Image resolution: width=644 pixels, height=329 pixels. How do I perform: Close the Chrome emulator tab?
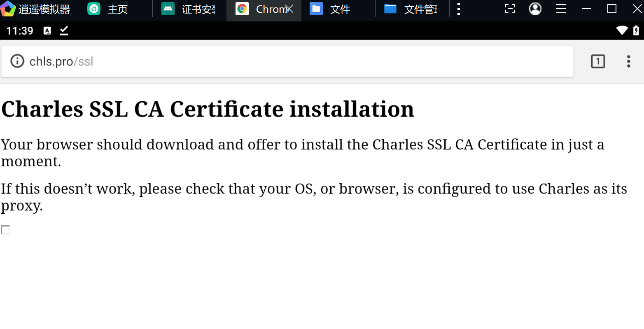coord(290,9)
